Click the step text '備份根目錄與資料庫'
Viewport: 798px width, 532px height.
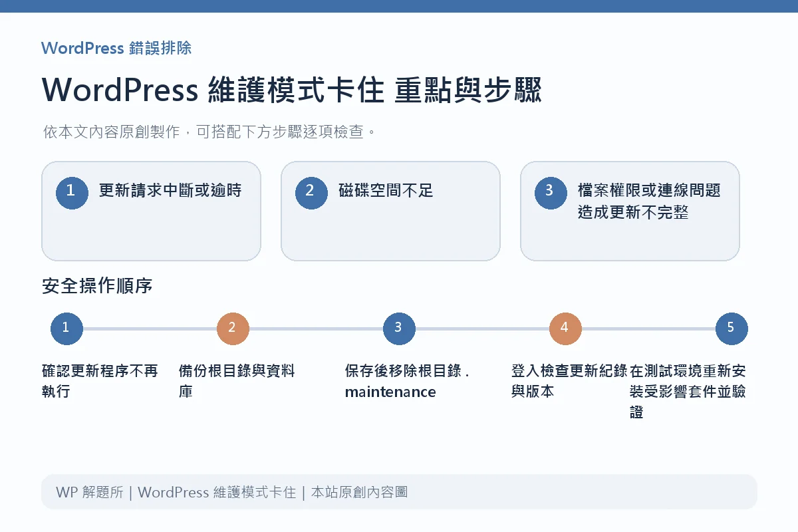(237, 381)
